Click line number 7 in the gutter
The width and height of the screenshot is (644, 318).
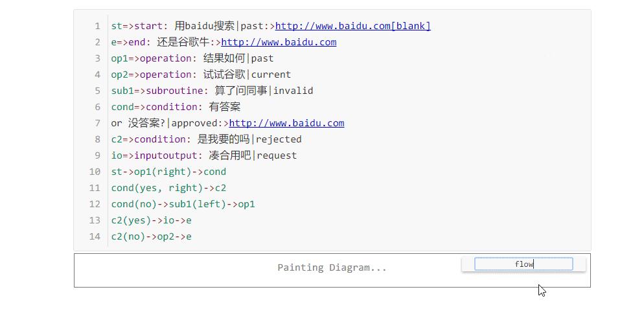tap(97, 123)
